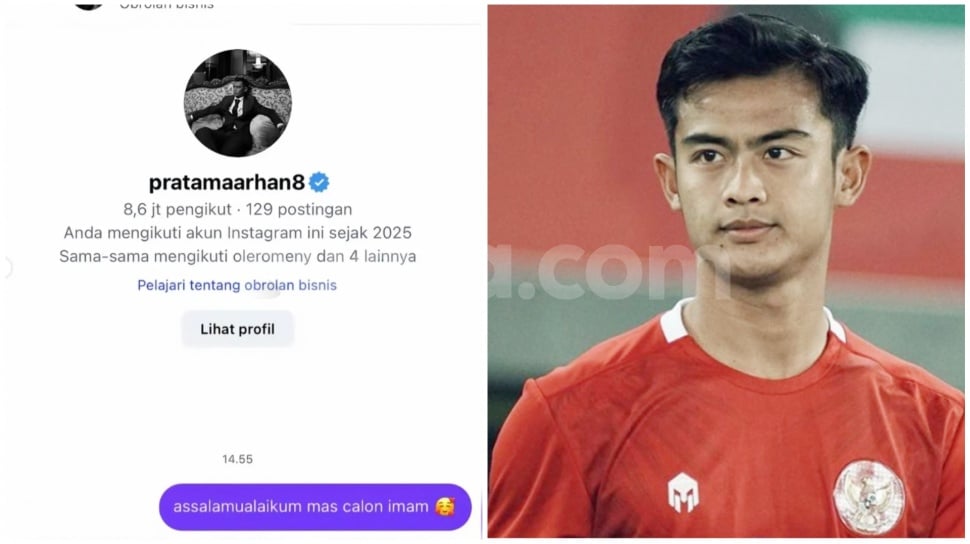This screenshot has width=970, height=544.
Task: Click the Lihat profil button
Action: coord(238,329)
